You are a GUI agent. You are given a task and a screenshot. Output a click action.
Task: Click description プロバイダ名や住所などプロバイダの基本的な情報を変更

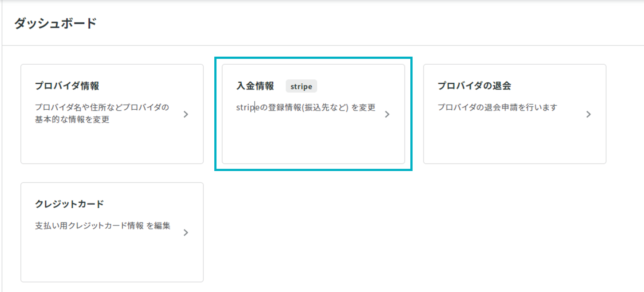pos(102,113)
